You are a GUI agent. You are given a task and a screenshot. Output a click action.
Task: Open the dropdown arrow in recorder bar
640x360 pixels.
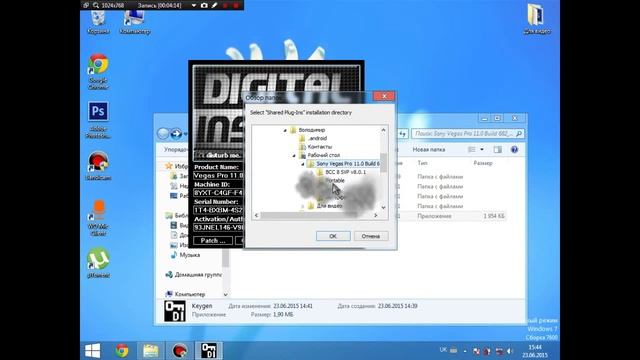tap(194, 5)
